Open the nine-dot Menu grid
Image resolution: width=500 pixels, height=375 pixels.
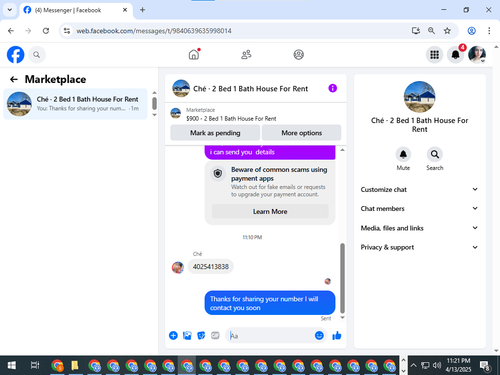point(434,55)
